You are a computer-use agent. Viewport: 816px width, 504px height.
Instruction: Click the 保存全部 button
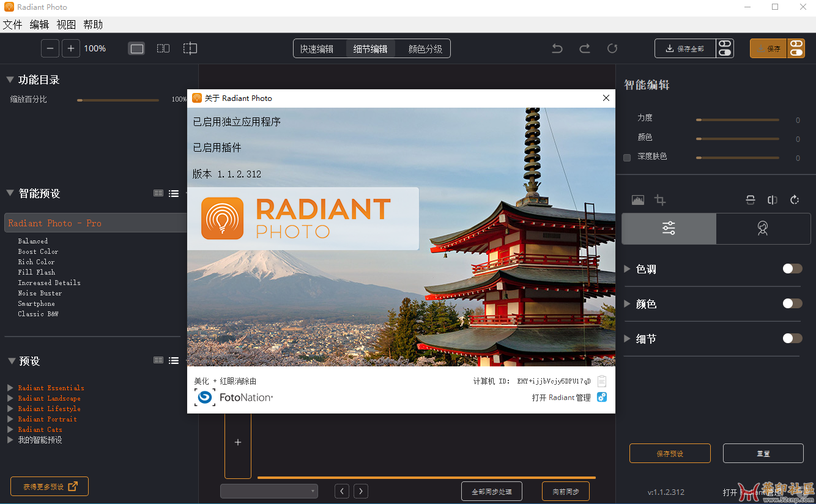tap(685, 48)
